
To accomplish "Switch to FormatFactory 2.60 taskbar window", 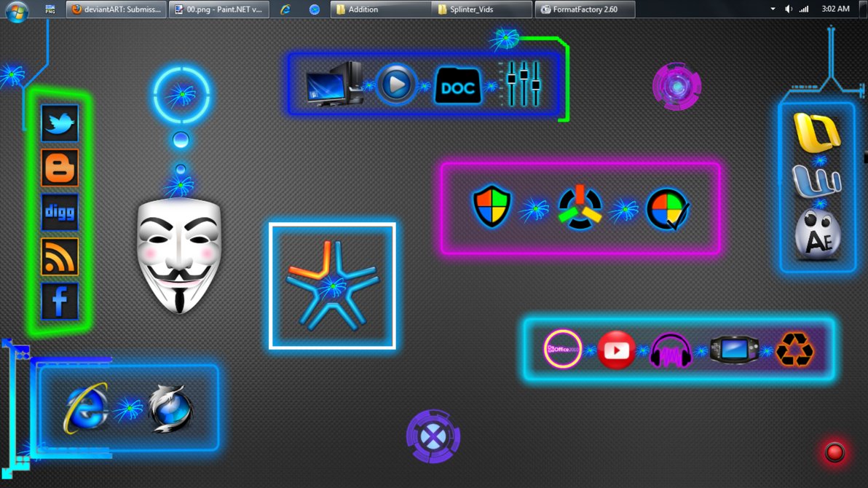I will (585, 9).
